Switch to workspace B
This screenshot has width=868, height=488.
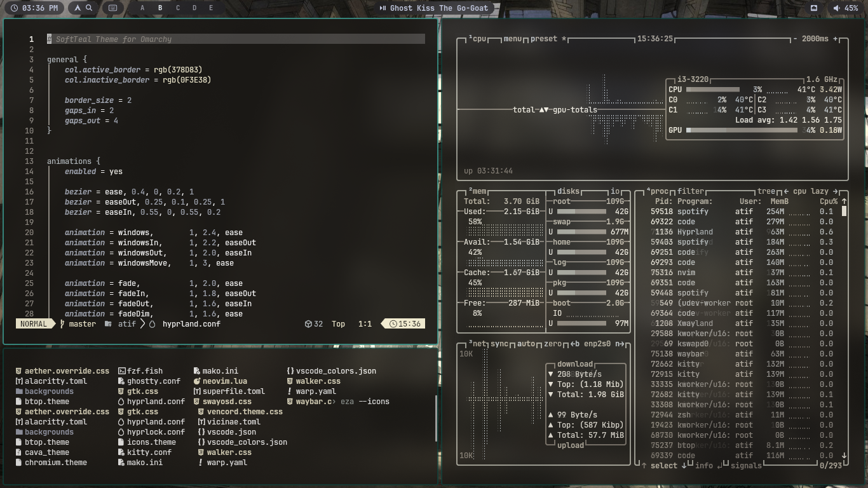(x=160, y=8)
